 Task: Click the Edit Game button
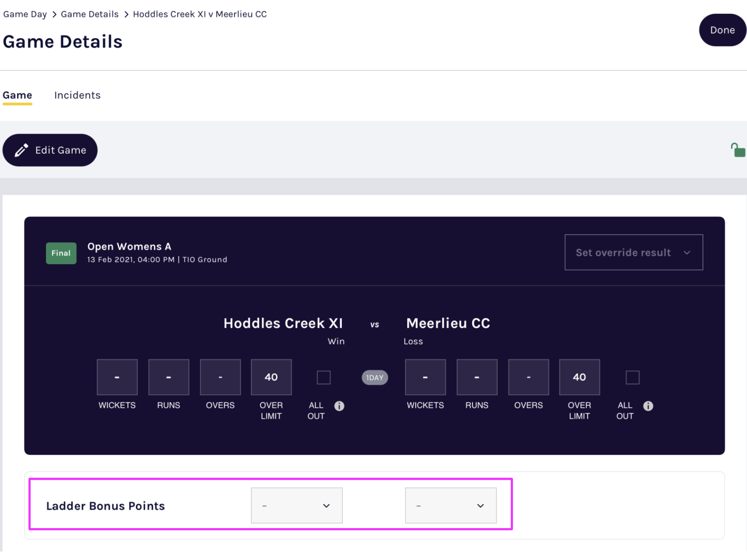click(x=50, y=150)
